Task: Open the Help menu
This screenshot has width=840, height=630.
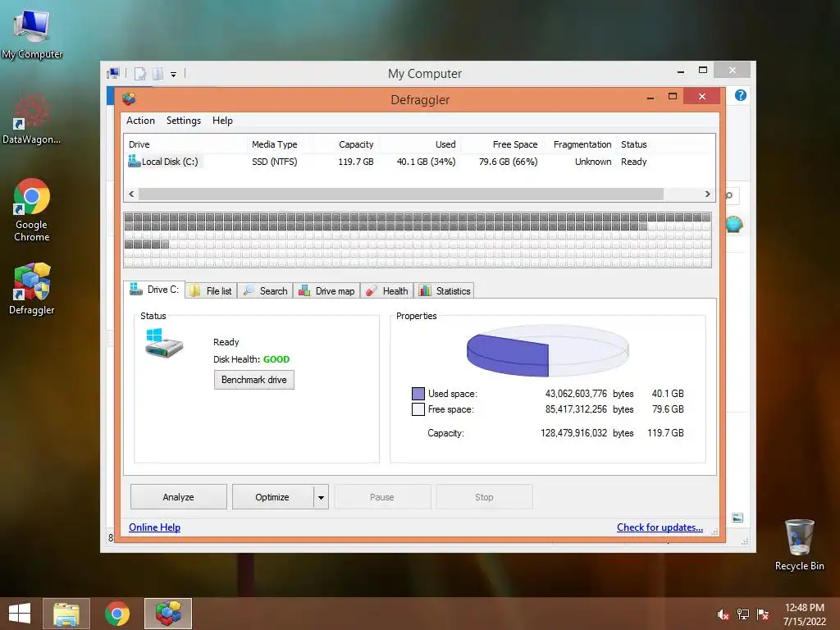Action: click(x=222, y=121)
